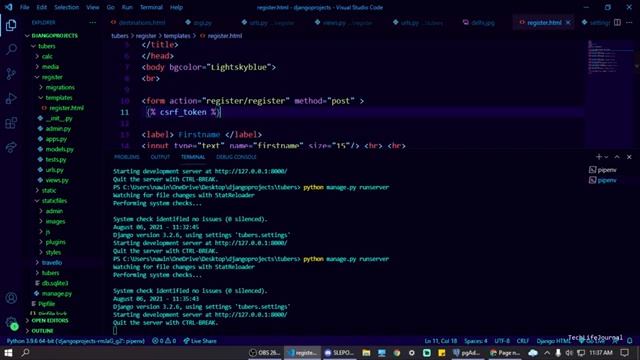This screenshot has height=360, width=640.
Task: Change line ending via CRLF entry
Action: click(x=523, y=341)
